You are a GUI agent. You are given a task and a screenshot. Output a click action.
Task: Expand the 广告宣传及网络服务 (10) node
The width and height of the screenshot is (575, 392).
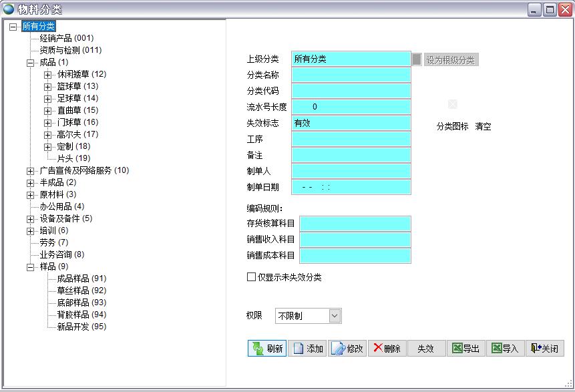pos(30,171)
